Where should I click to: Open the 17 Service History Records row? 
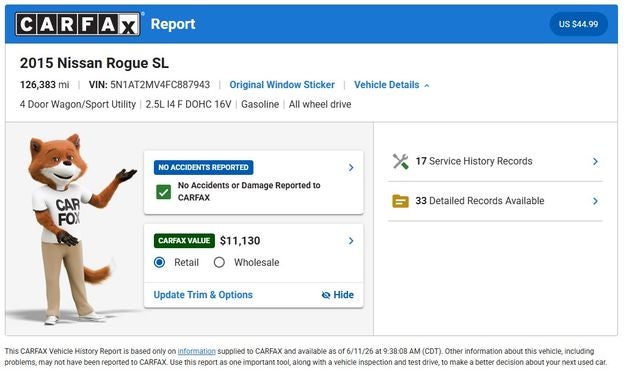495,161
